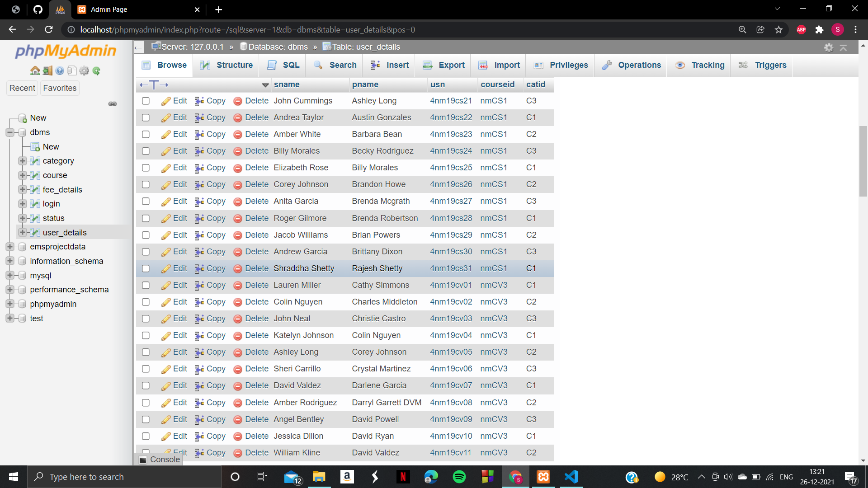This screenshot has width=868, height=488.
Task: Open the Export tab
Action: point(443,65)
